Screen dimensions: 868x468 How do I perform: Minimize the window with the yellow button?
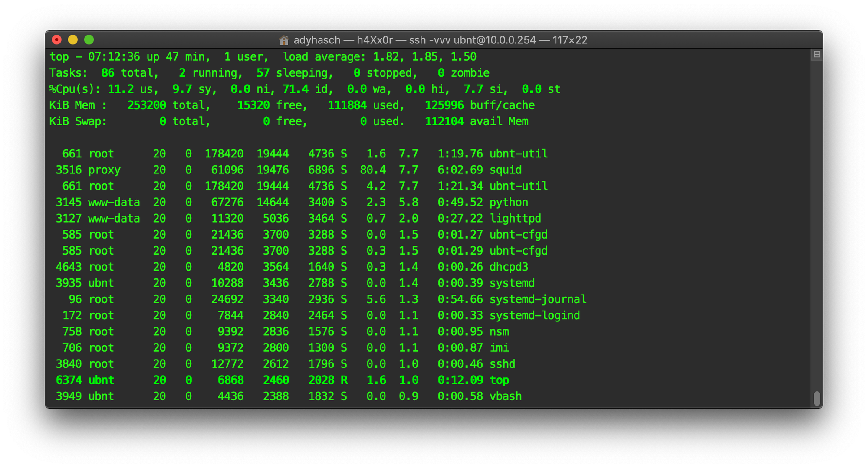point(73,40)
